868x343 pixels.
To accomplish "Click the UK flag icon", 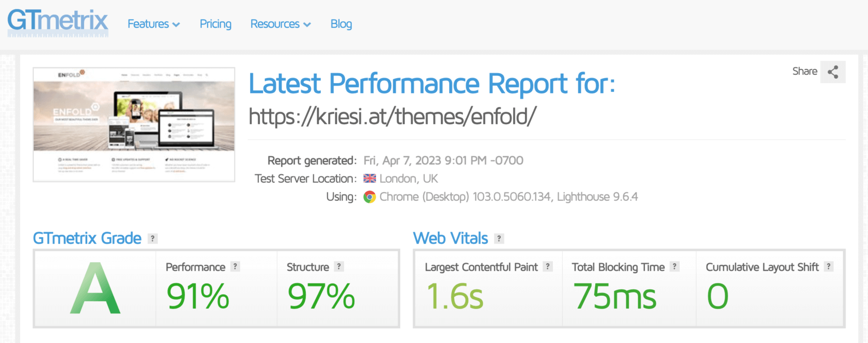I will point(369,179).
